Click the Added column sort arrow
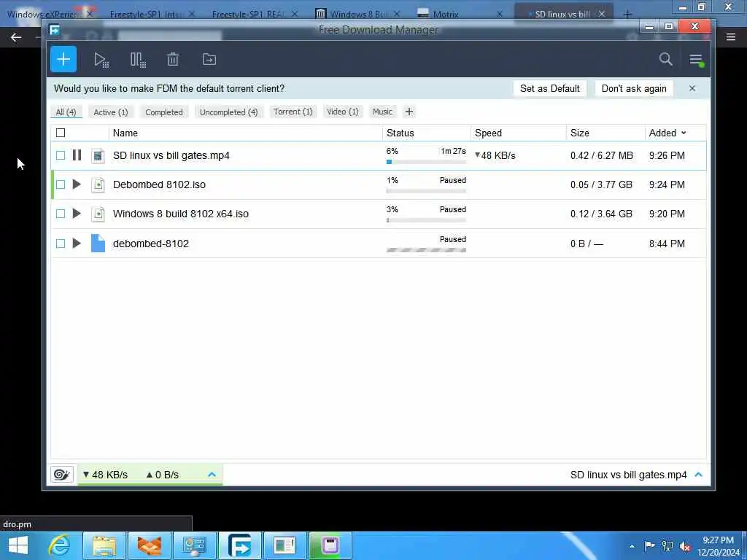This screenshot has width=747, height=560. [684, 133]
